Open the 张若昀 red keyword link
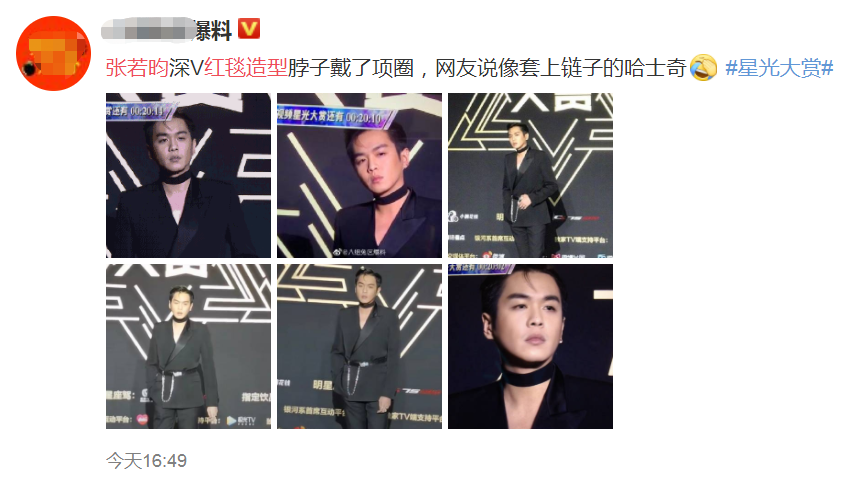The image size is (857, 497). click(x=137, y=68)
